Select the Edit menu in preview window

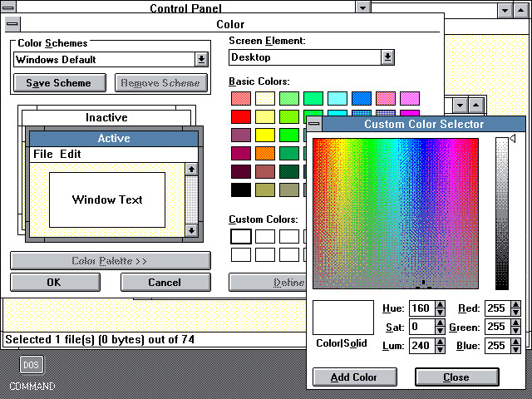coord(70,154)
